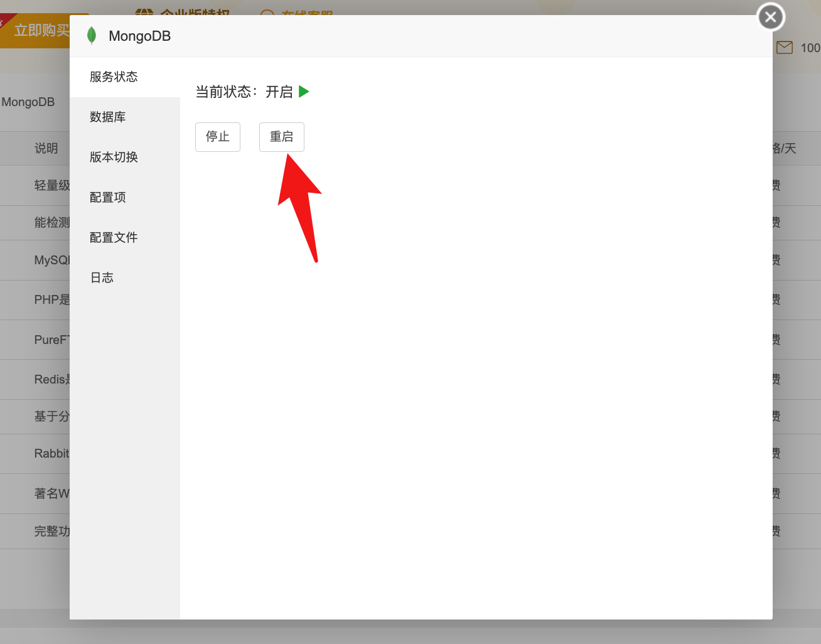Close the MongoDB dialog with the X button

point(771,17)
